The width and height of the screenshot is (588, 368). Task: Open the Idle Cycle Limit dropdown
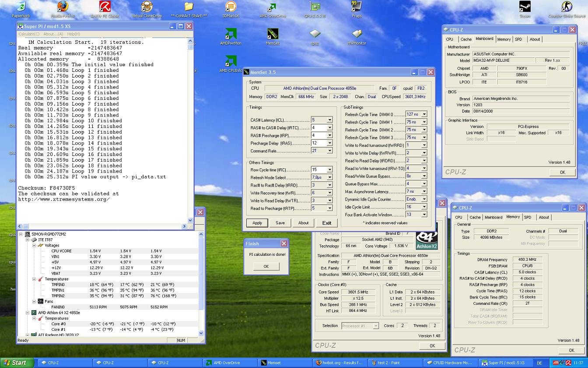(x=424, y=207)
